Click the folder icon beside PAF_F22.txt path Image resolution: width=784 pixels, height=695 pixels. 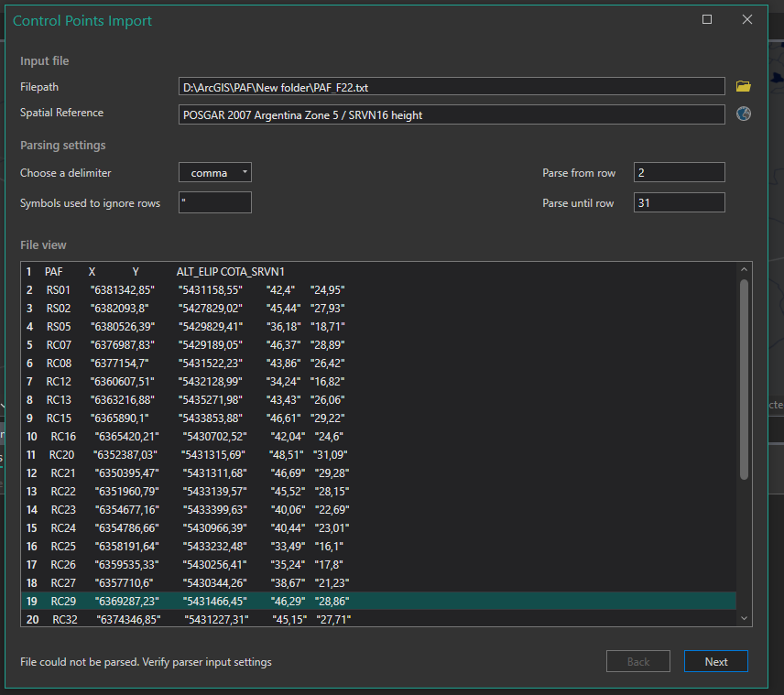(743, 86)
